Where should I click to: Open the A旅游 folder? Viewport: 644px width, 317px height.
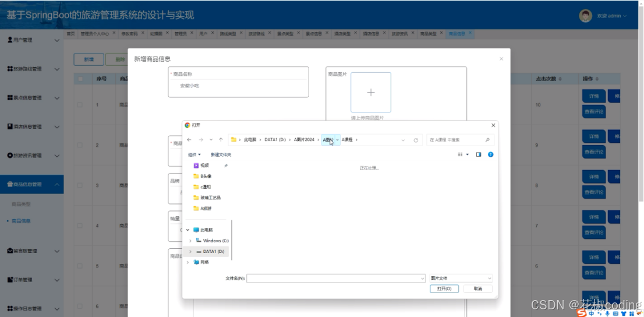203,208
